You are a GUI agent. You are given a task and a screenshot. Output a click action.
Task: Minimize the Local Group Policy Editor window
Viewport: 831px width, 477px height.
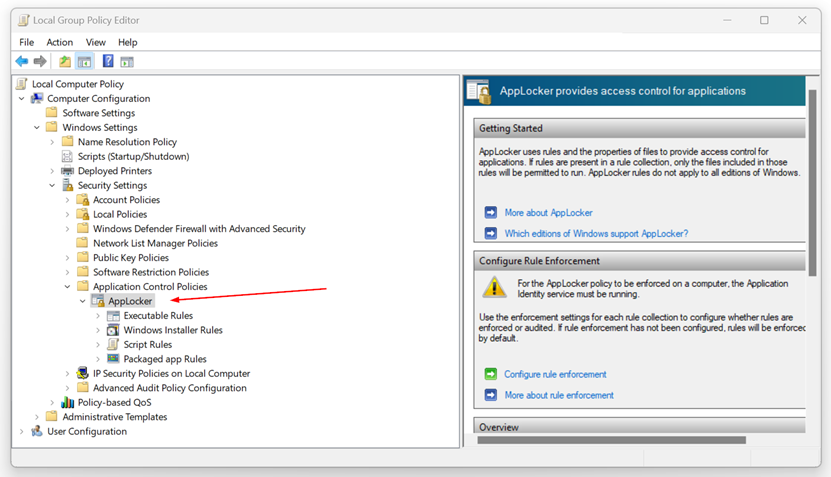(727, 20)
